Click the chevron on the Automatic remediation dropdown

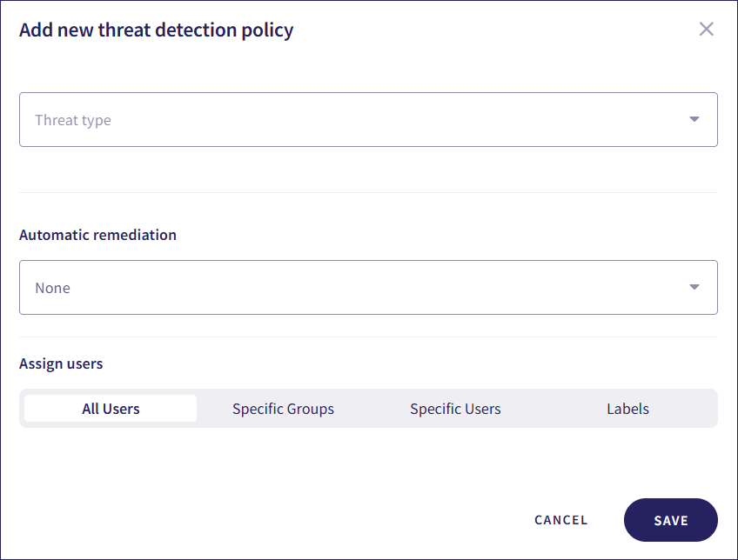pos(694,287)
